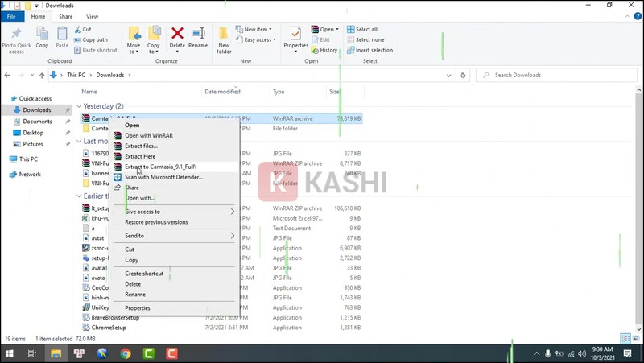Select Downloads in Quick access
Viewport: 644px width, 363px height.
click(x=36, y=110)
